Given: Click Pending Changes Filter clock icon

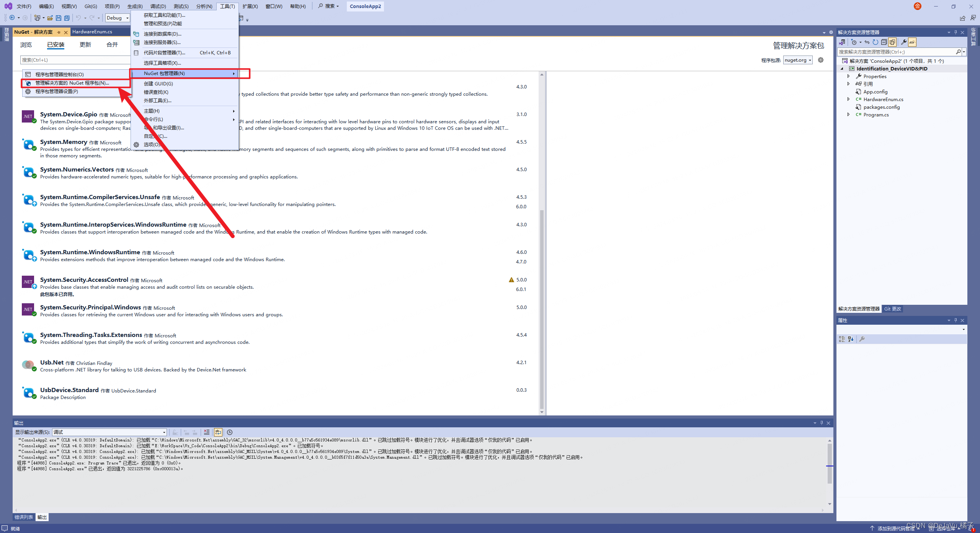Looking at the screenshot, I should coord(853,42).
